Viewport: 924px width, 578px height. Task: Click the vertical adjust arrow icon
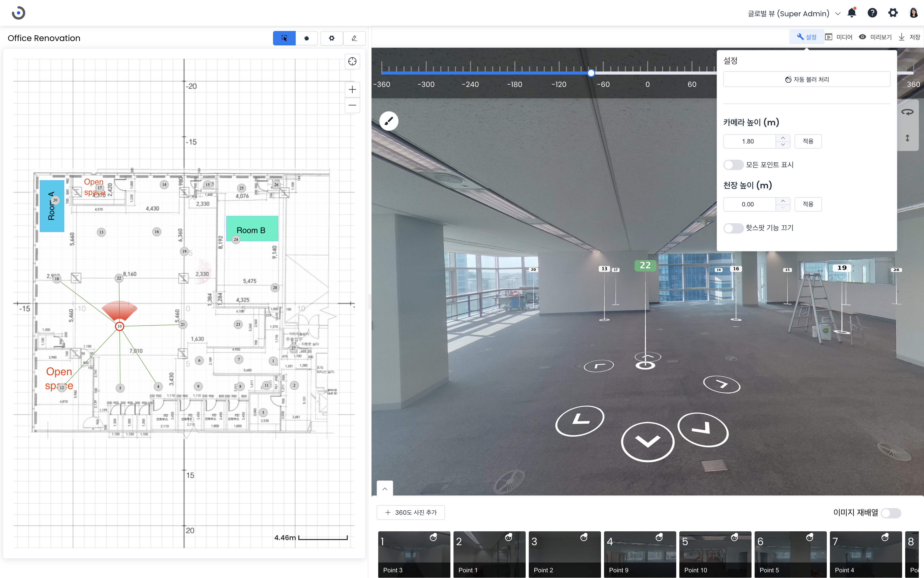907,138
